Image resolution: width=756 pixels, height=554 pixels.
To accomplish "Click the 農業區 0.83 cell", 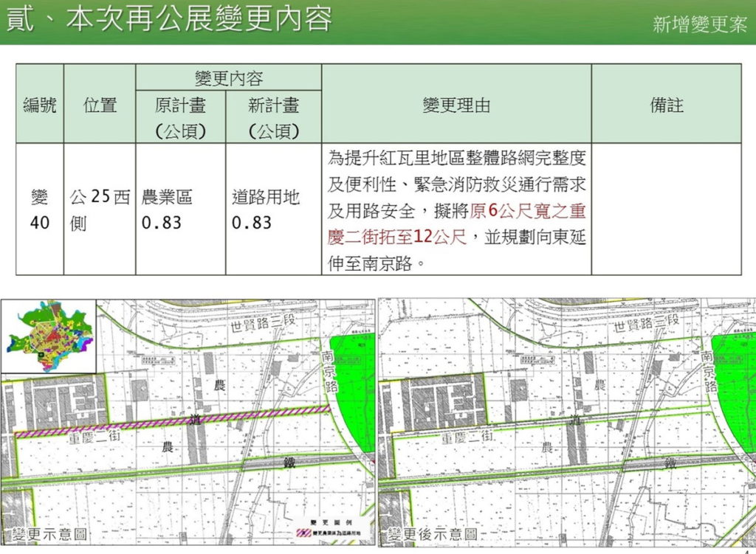I will [181, 209].
